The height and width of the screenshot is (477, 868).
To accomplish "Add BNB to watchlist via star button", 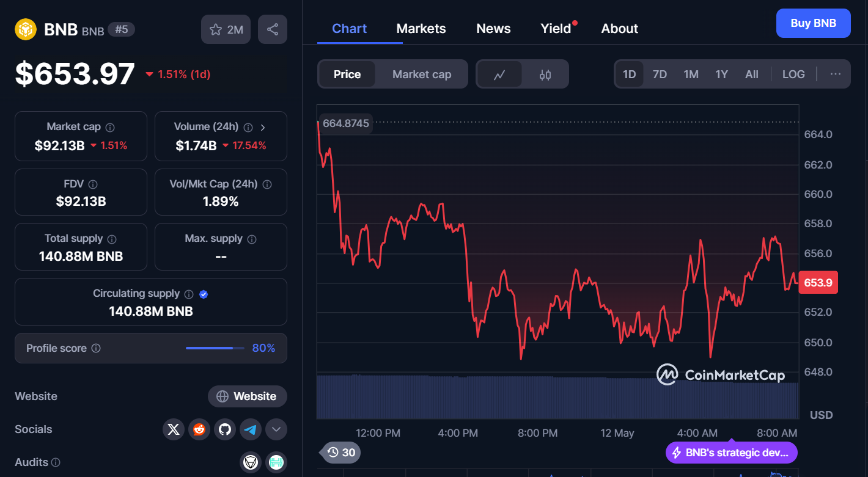I will coord(226,29).
